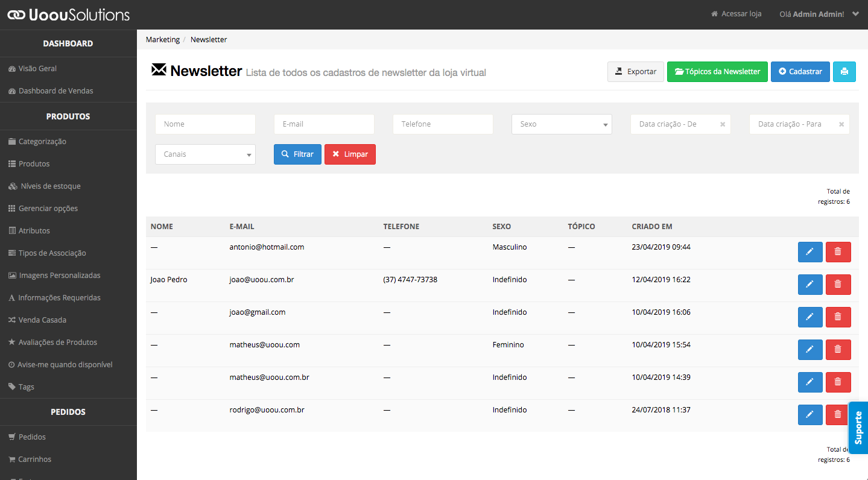The height and width of the screenshot is (480, 868).
Task: Open the Suporte side tab
Action: click(x=858, y=428)
